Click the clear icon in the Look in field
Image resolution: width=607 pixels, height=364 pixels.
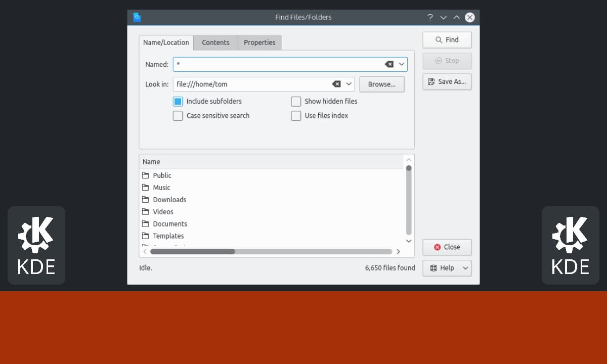click(x=336, y=84)
